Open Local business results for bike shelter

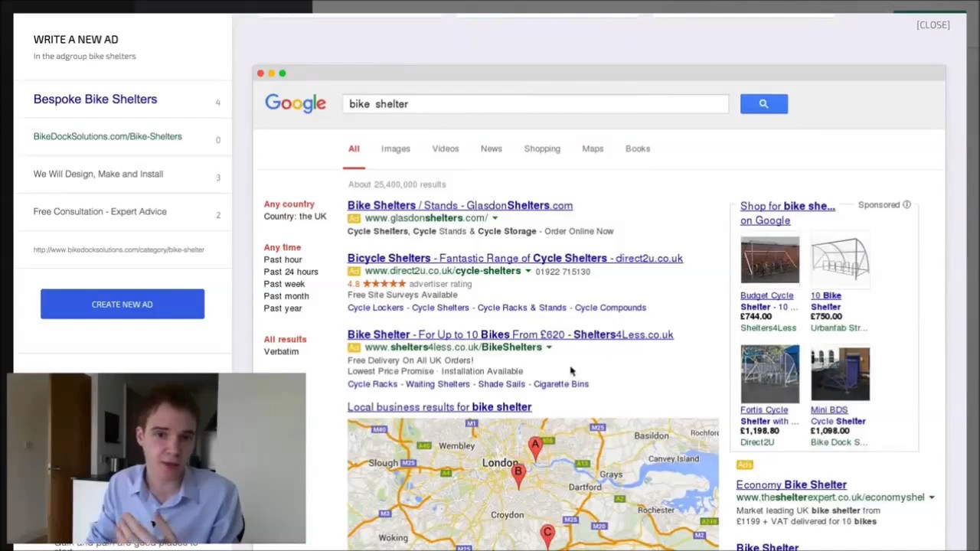click(x=439, y=407)
